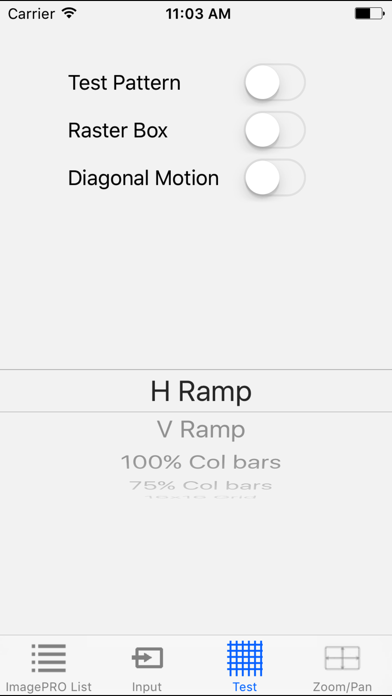Tap the Wi-Fi signal icon in status bar
392x696 pixels.
(x=69, y=13)
